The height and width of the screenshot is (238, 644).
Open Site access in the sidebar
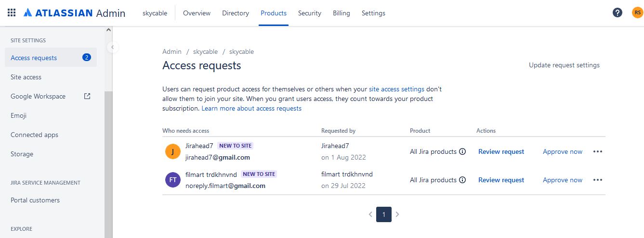[26, 77]
